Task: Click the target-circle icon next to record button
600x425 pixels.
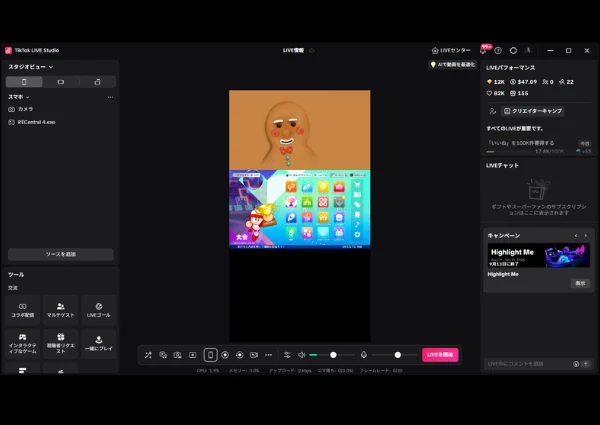Action: coord(240,355)
